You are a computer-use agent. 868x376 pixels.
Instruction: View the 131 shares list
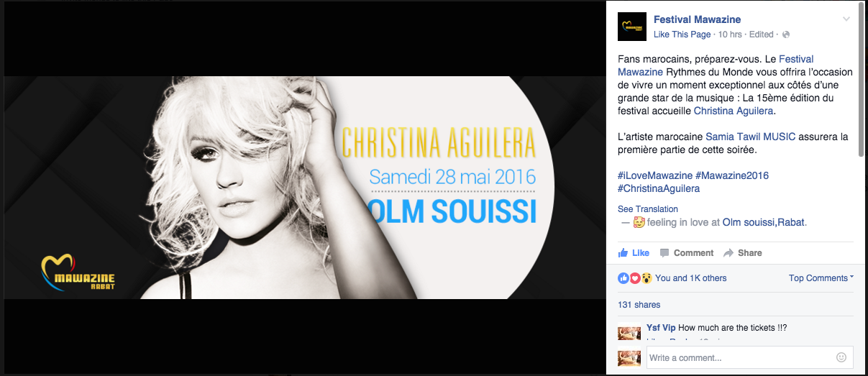[x=639, y=305]
